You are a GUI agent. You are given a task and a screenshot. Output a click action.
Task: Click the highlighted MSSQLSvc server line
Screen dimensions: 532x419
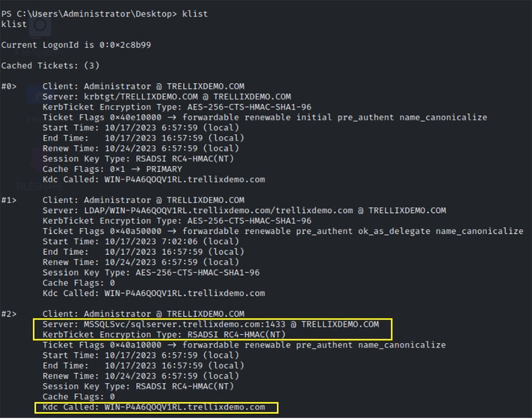coord(211,324)
